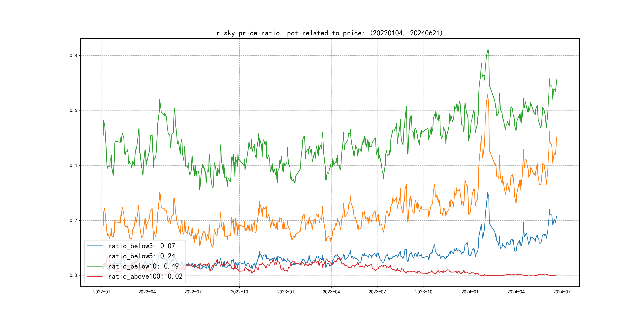
Task: Click the 2022-01 x-axis tick label
Action: click(102, 292)
